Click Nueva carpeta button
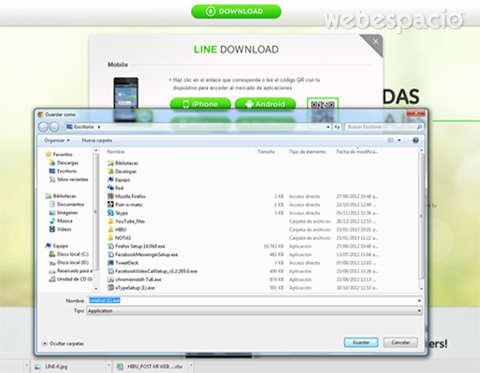The image size is (480, 373). click(x=97, y=140)
